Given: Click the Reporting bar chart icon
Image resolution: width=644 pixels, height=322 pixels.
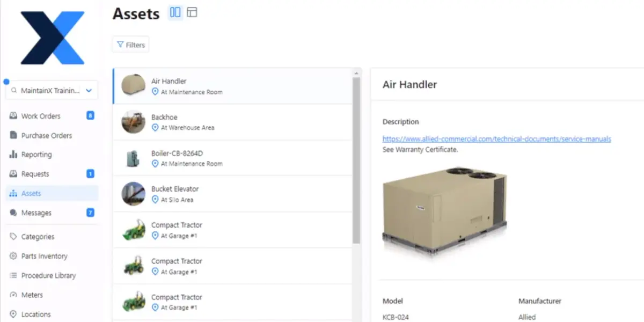Looking at the screenshot, I should [13, 155].
